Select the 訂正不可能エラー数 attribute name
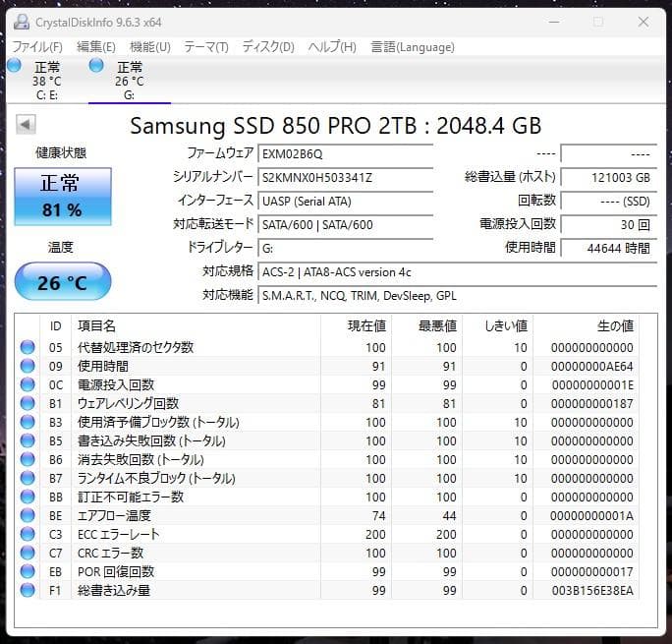This screenshot has width=672, height=644. [x=131, y=497]
